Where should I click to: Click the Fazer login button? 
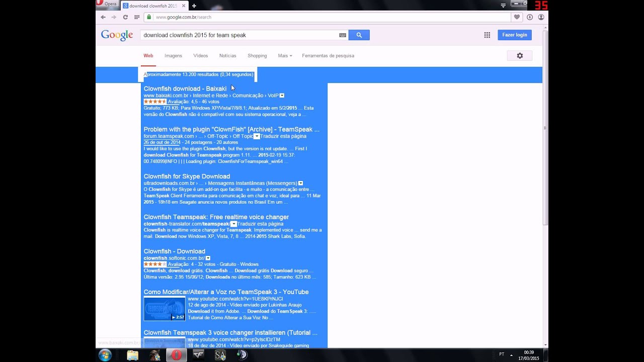(515, 35)
